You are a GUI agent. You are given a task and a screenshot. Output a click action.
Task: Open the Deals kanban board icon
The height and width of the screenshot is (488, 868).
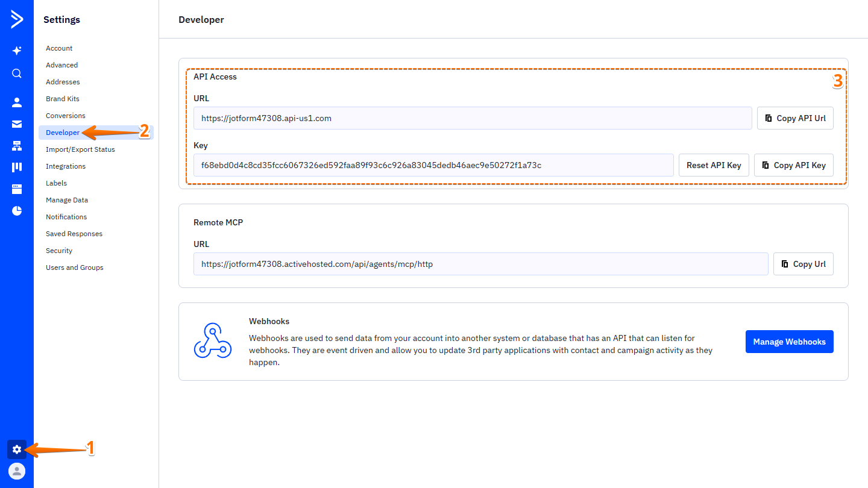click(x=17, y=167)
